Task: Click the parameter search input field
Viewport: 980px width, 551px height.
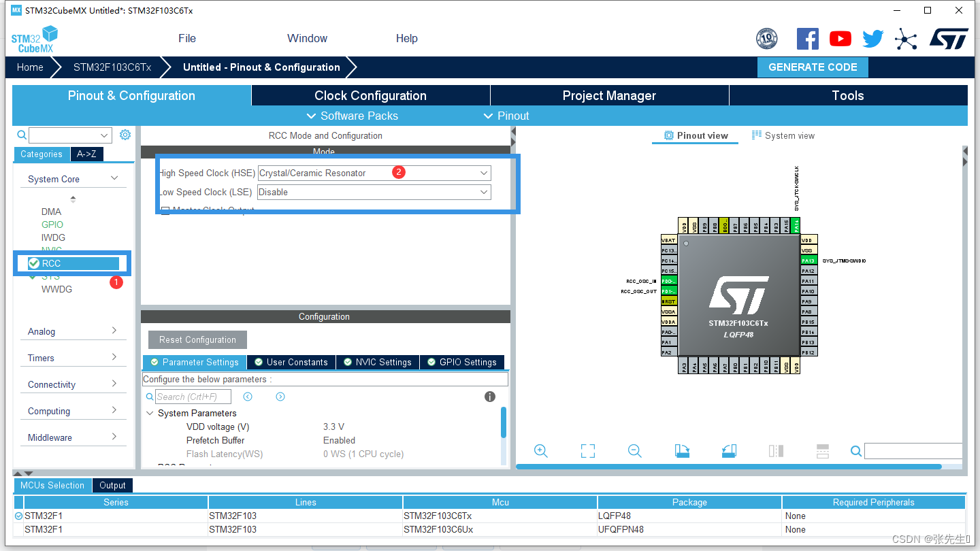Action: click(193, 397)
